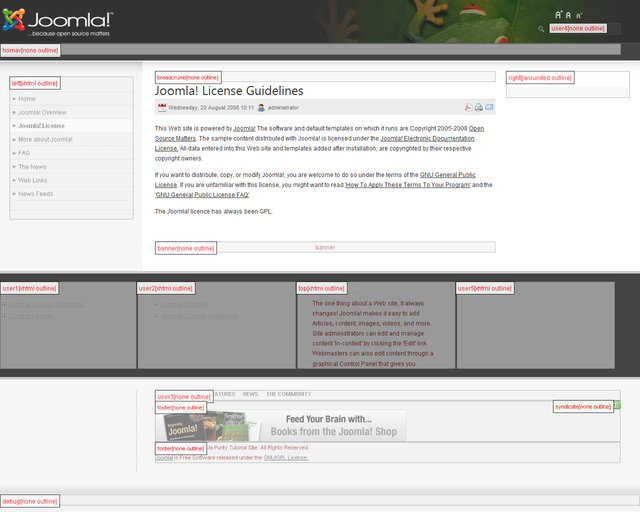
Task: Click the email article icon
Action: pyautogui.click(x=489, y=107)
